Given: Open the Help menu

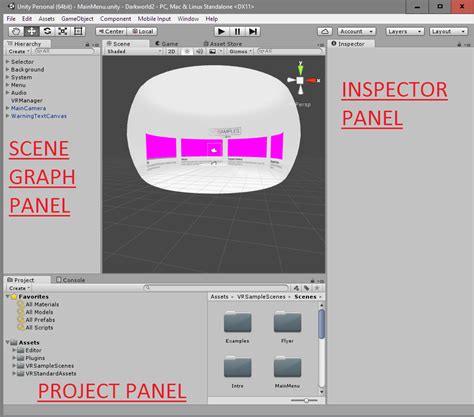Looking at the screenshot, I should point(212,19).
